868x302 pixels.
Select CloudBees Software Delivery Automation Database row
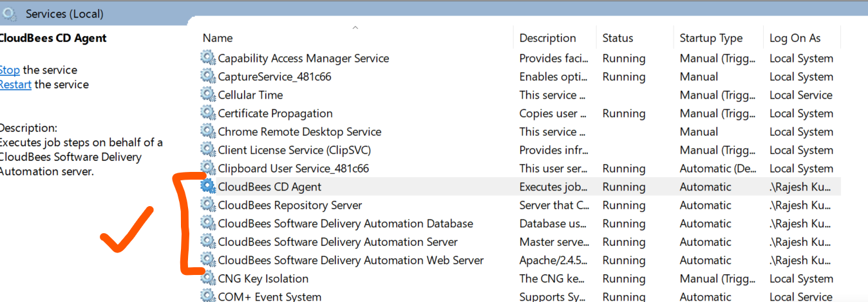(x=519, y=223)
